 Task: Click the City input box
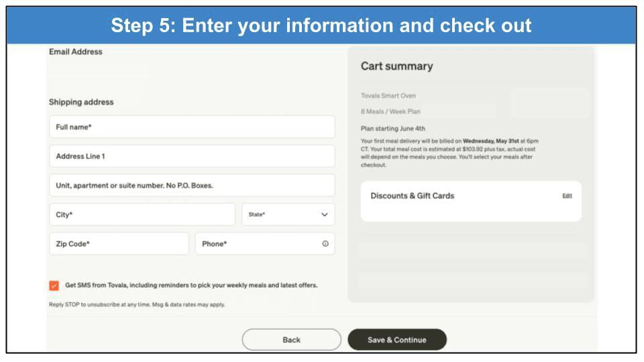point(142,215)
